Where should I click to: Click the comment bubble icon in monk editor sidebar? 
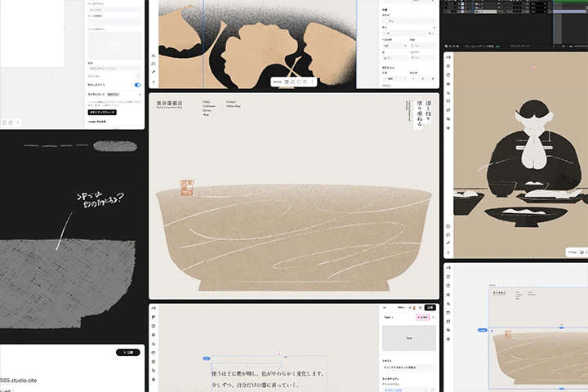[448, 235]
